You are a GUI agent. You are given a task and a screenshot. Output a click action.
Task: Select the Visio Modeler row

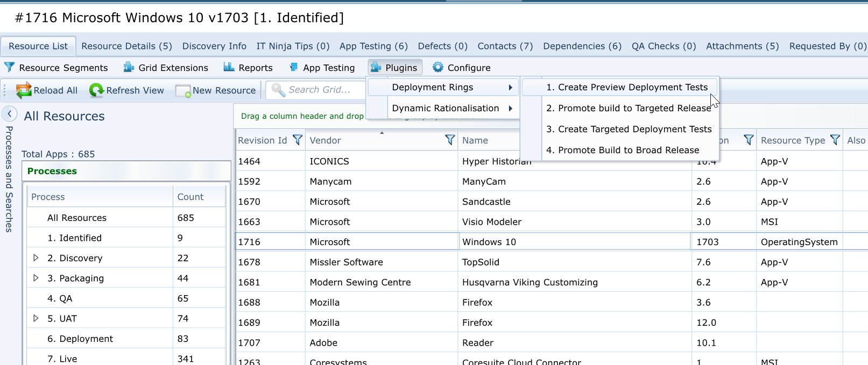(x=552, y=221)
